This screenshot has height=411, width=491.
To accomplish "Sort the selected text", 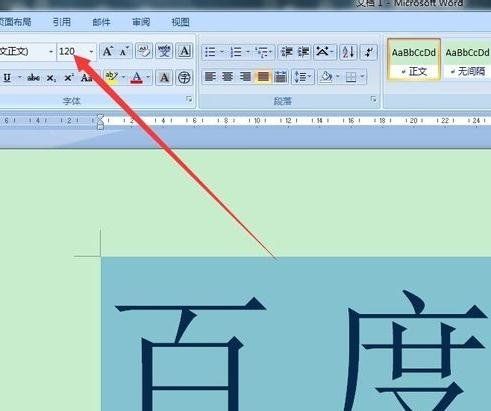I will pos(348,52).
